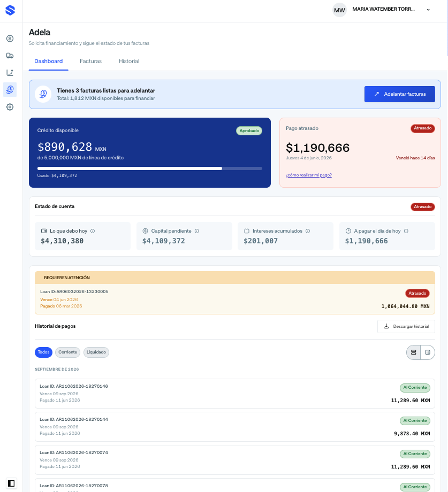448x492 pixels.
Task: Open loan AR11062026-18270074 row
Action: click(x=235, y=460)
